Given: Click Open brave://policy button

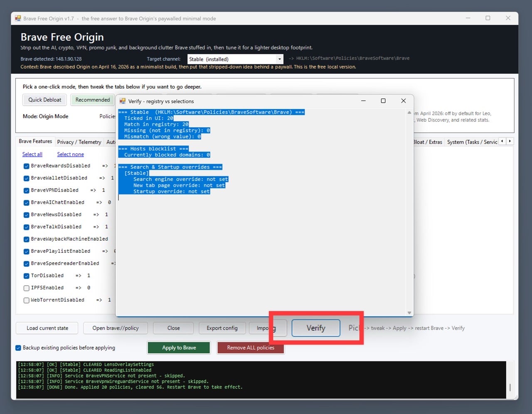Looking at the screenshot, I should 116,328.
